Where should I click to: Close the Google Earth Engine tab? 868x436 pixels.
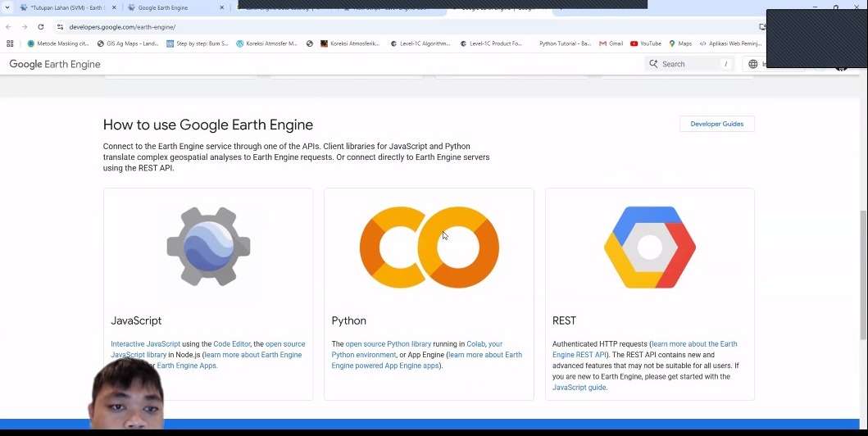click(222, 7)
